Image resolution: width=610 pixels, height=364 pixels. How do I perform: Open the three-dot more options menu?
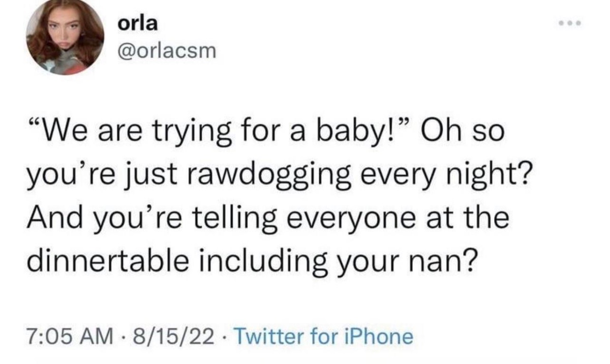click(569, 23)
